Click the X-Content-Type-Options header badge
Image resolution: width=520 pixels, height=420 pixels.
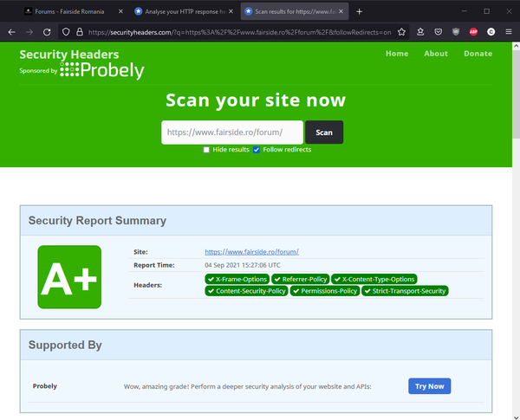coord(374,279)
